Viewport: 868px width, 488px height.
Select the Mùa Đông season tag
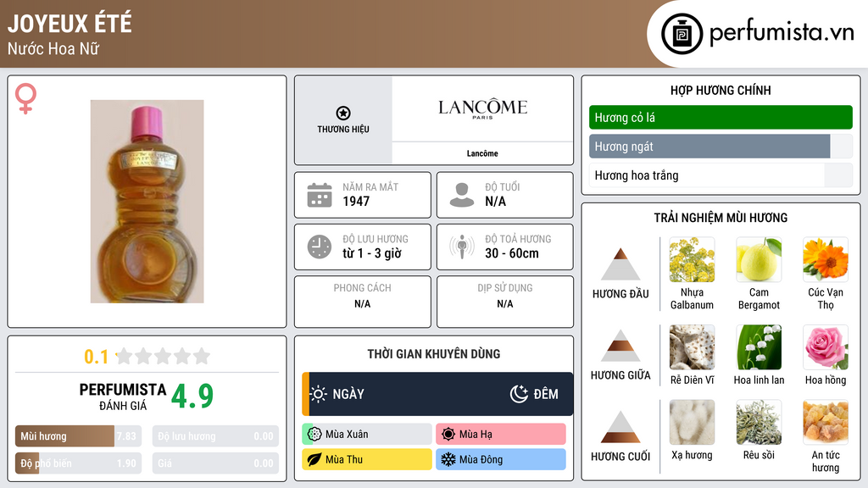[x=501, y=459]
